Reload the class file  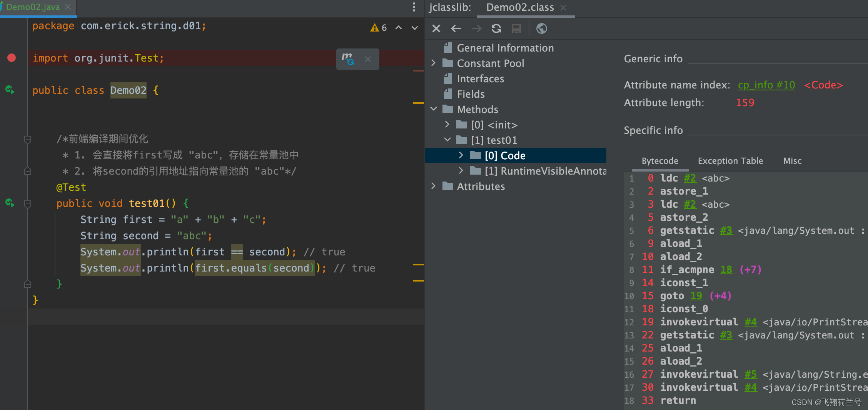[496, 28]
